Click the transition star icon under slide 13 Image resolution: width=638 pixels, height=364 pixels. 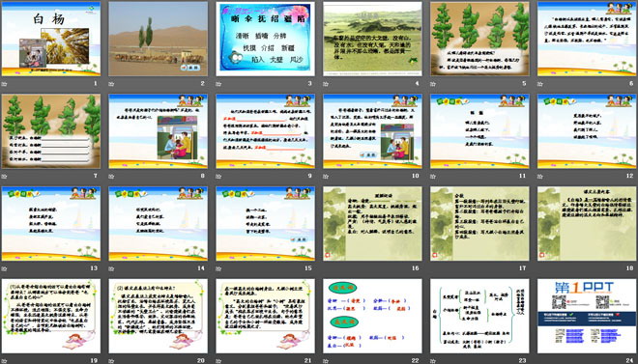(x=4, y=268)
